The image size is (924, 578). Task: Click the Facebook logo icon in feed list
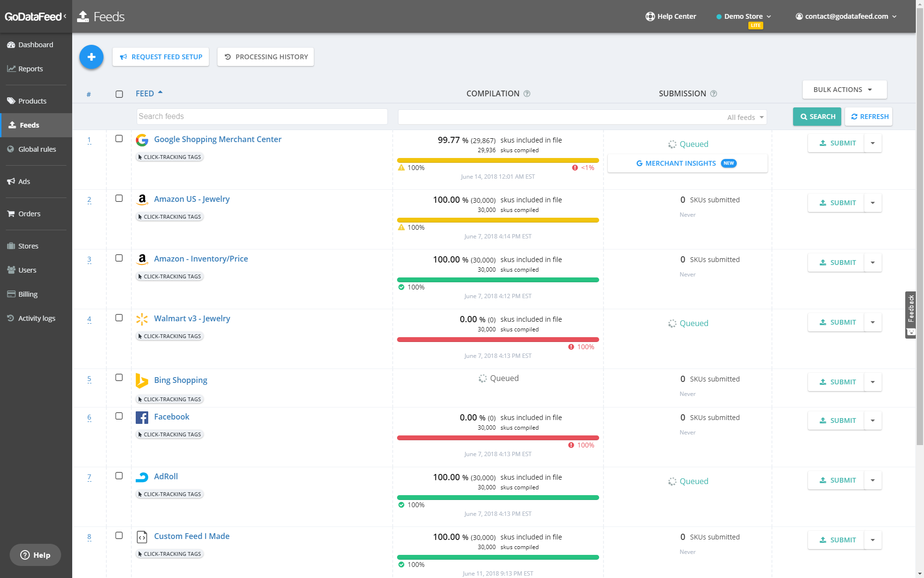[x=142, y=418]
